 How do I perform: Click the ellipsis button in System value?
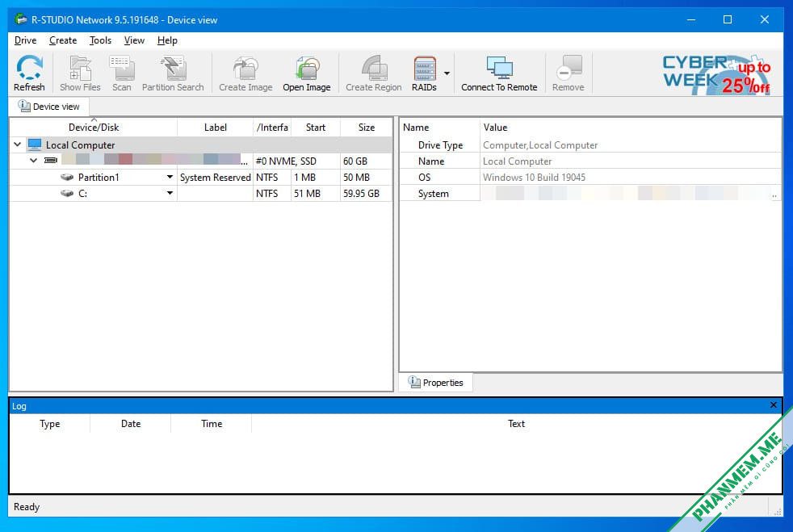tap(774, 195)
